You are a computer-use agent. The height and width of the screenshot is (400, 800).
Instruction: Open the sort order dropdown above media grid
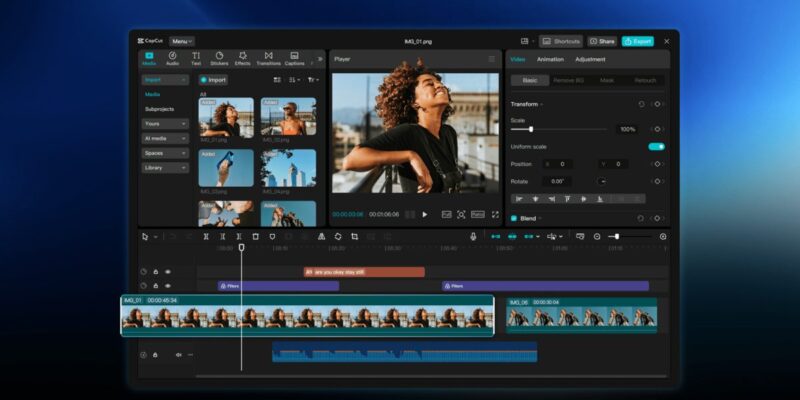pos(294,80)
